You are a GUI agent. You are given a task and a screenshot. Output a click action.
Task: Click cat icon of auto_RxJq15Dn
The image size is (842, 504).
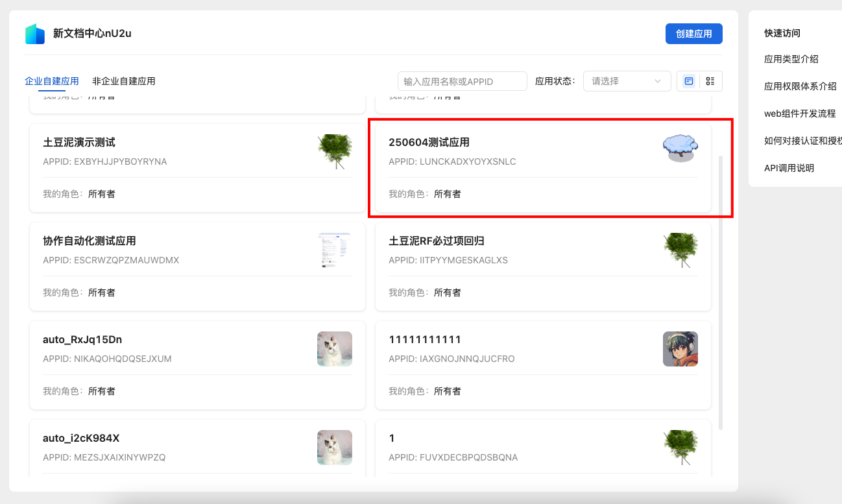(x=335, y=349)
